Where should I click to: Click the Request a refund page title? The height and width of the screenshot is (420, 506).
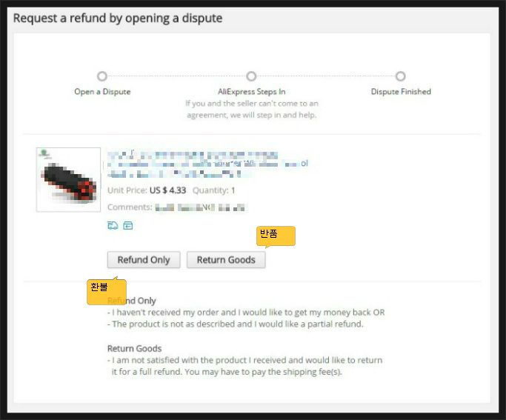118,19
